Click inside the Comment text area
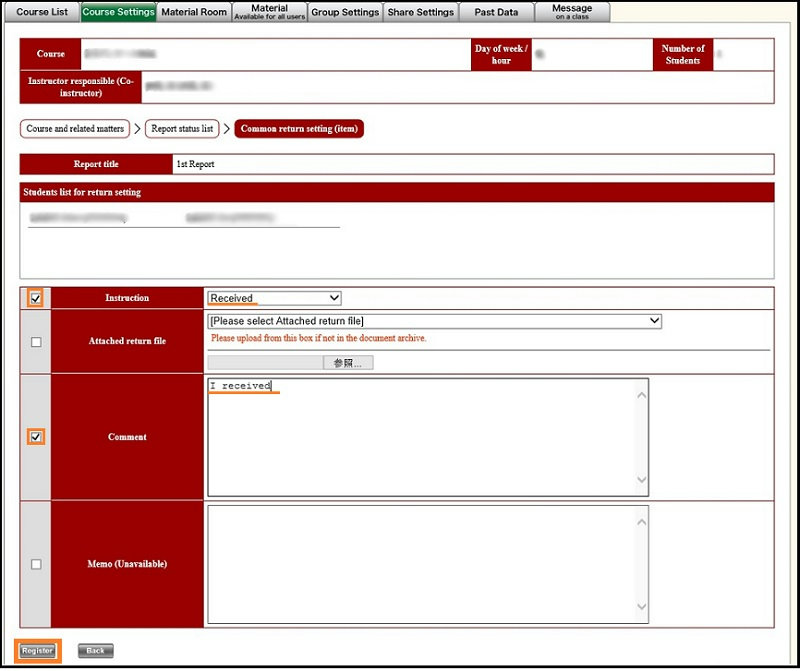 427,437
